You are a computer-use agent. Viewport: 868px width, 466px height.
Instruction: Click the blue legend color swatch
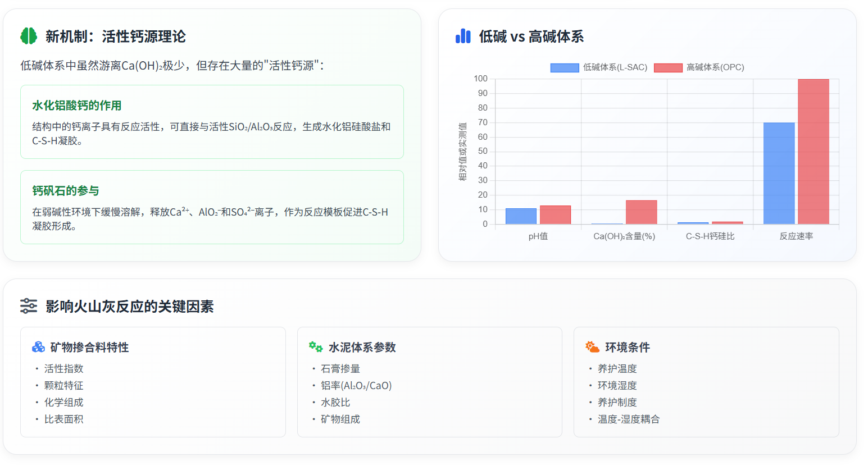(564, 68)
